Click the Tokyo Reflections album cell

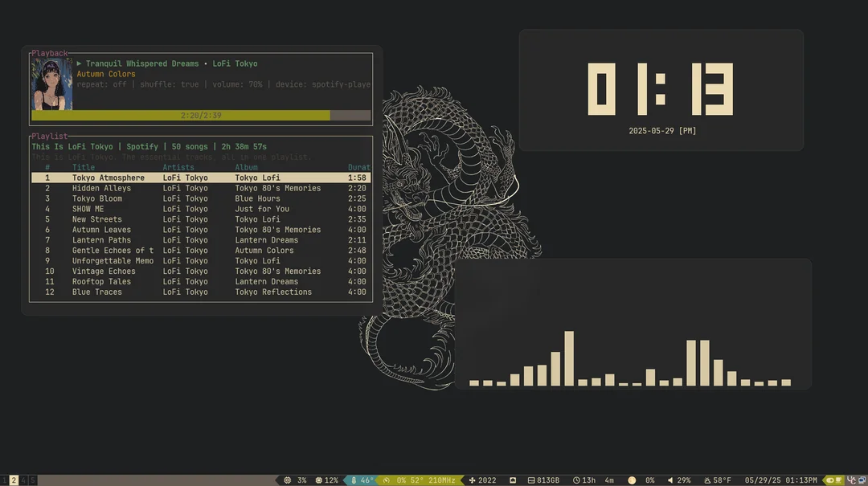(273, 292)
